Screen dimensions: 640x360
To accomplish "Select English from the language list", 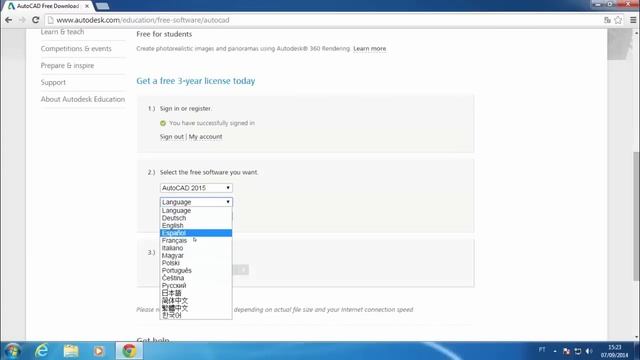I will click(x=196, y=225).
